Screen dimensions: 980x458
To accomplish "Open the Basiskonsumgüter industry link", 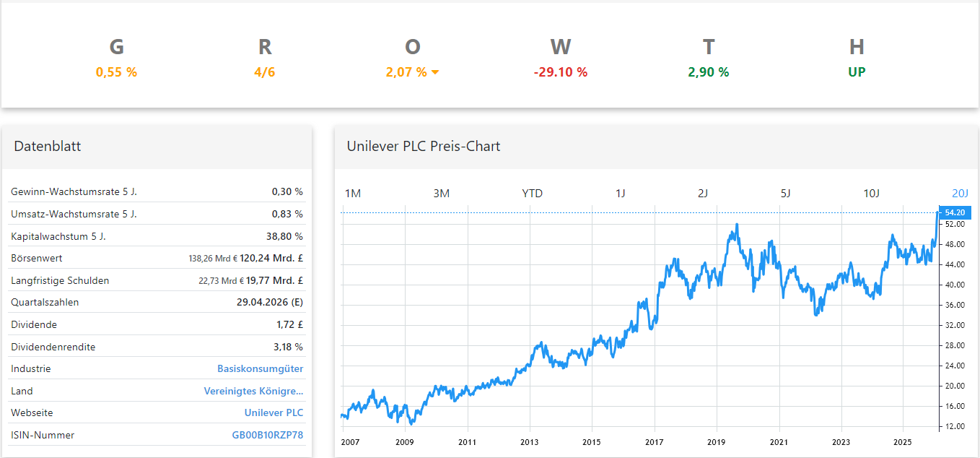I will tap(261, 368).
